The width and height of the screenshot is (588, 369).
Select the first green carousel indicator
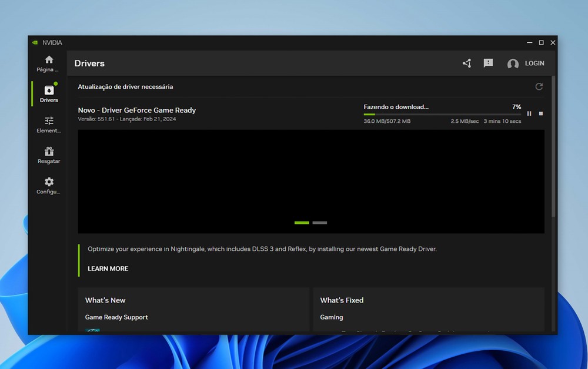tap(302, 223)
